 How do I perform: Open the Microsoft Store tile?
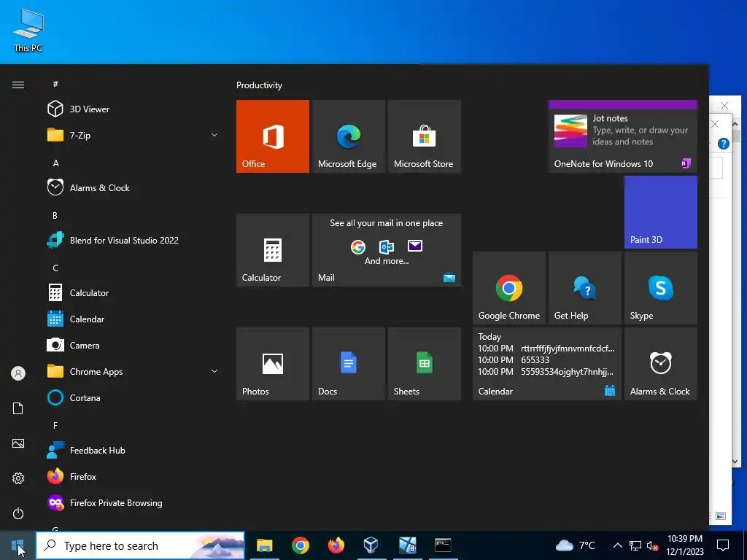click(x=425, y=136)
